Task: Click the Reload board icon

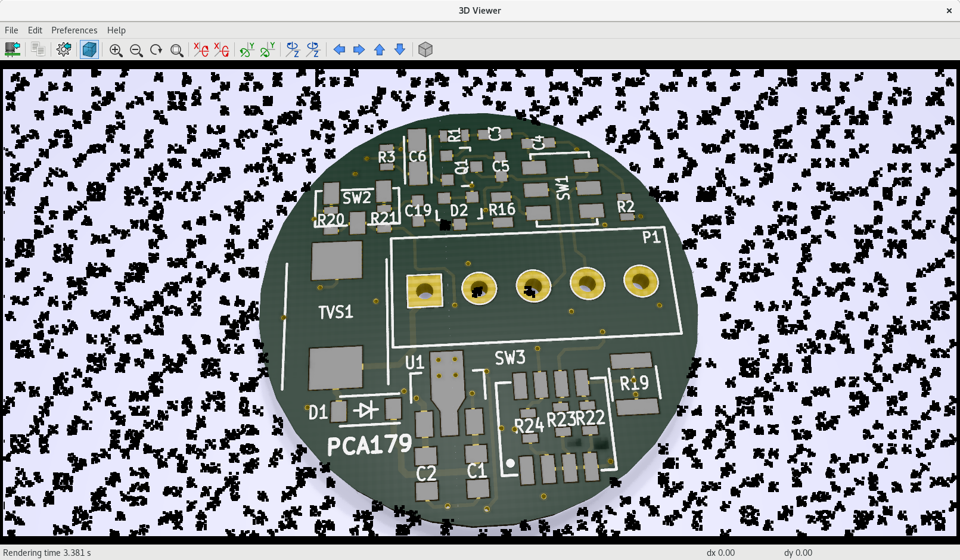Action: click(13, 49)
